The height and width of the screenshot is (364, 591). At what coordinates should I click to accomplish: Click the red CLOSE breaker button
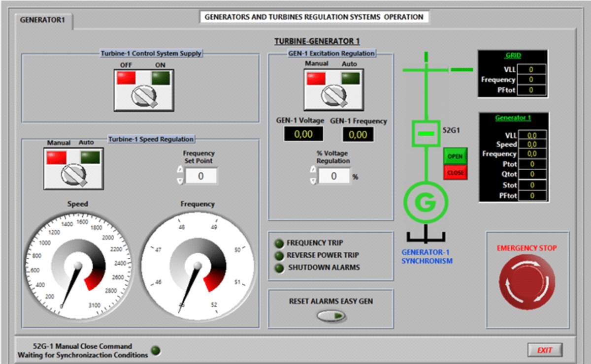[455, 173]
